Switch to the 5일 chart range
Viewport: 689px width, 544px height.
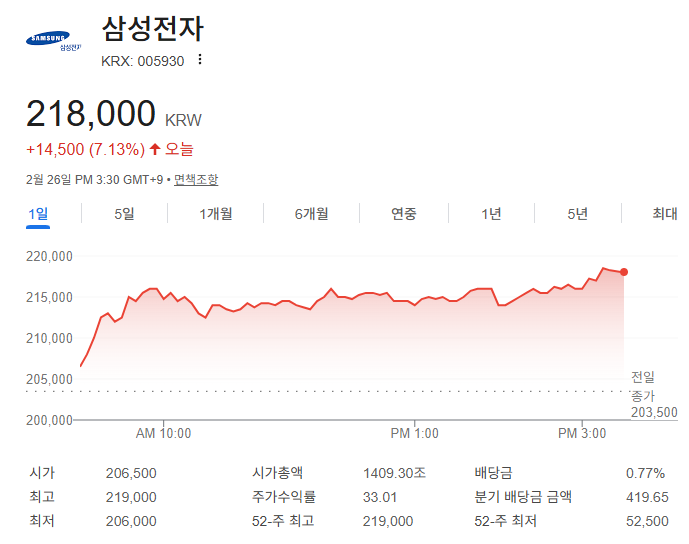click(x=124, y=213)
